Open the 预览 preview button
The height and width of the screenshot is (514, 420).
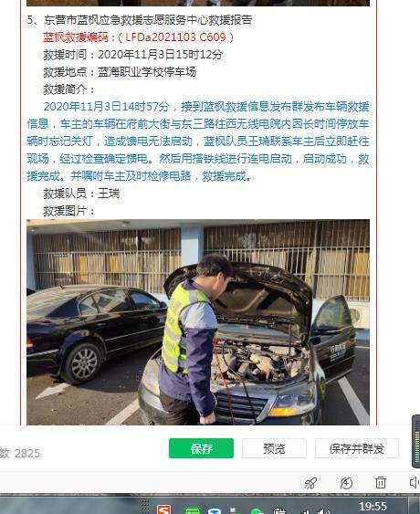coord(274,448)
